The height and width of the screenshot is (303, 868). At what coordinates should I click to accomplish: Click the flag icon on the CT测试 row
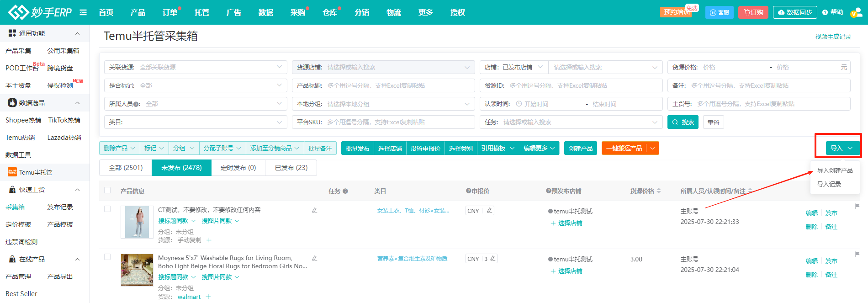[x=857, y=206]
